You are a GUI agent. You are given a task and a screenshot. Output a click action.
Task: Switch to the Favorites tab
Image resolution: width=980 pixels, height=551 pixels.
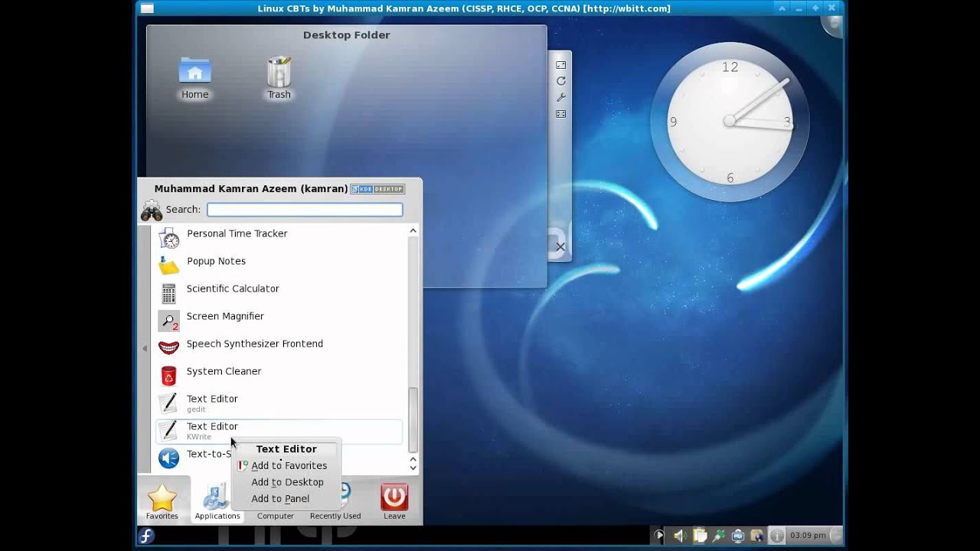point(162,501)
